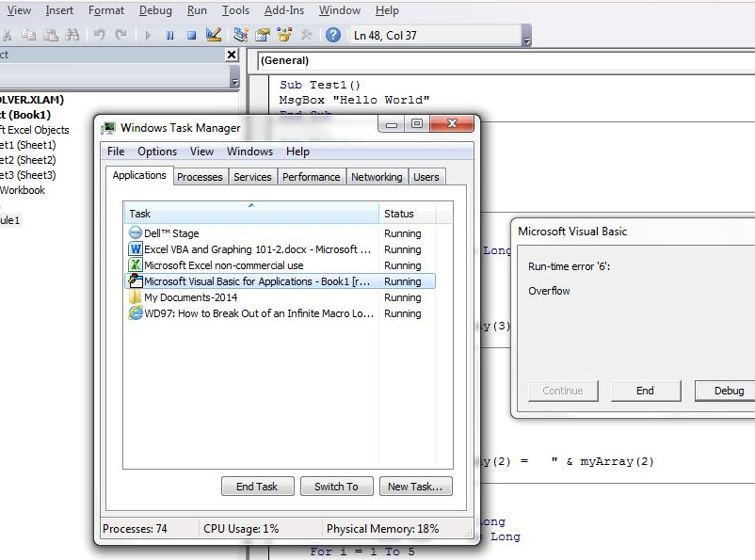Click End in the error dialog
Screen dimensions: 755x560
point(645,391)
